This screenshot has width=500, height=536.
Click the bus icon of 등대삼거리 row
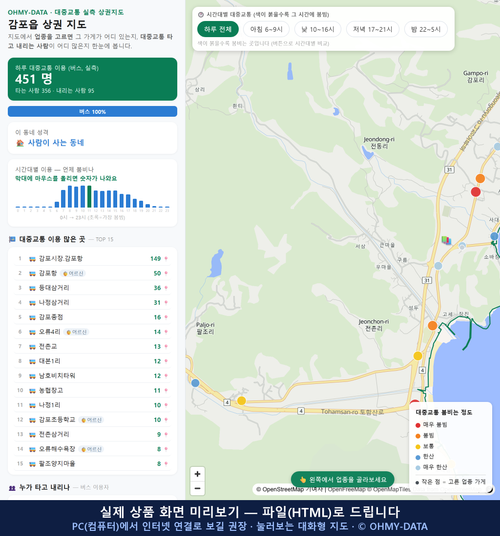[32, 288]
